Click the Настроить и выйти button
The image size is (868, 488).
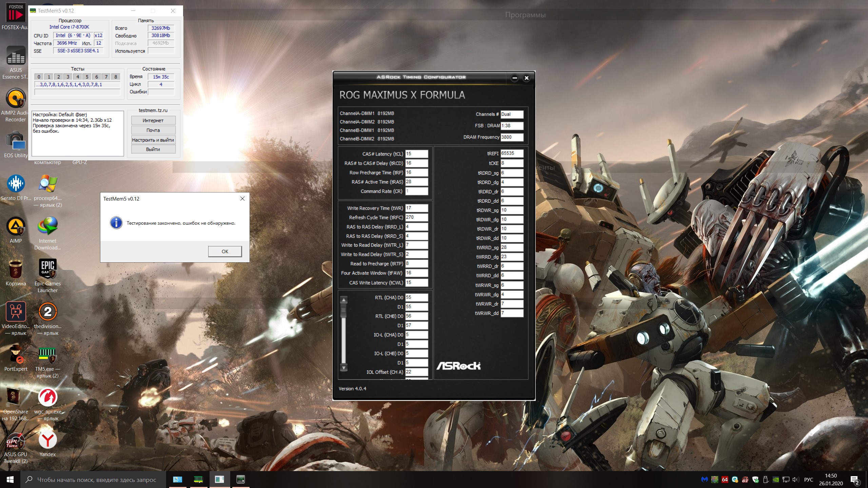pyautogui.click(x=153, y=140)
